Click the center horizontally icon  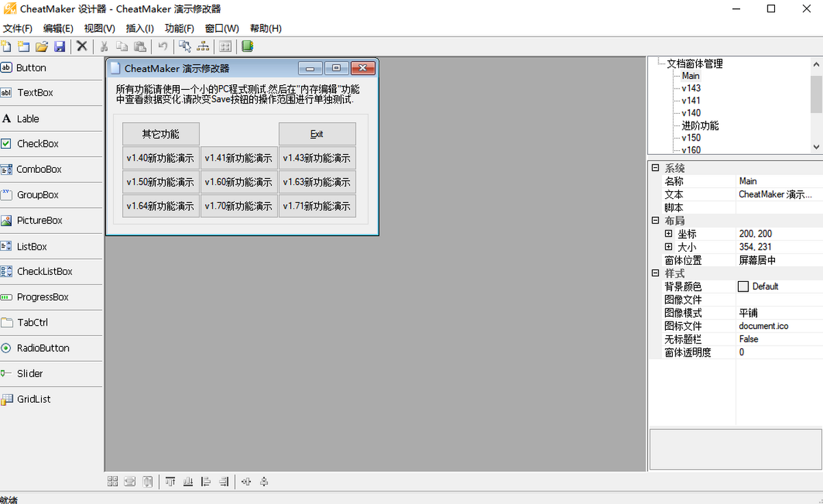(x=246, y=482)
